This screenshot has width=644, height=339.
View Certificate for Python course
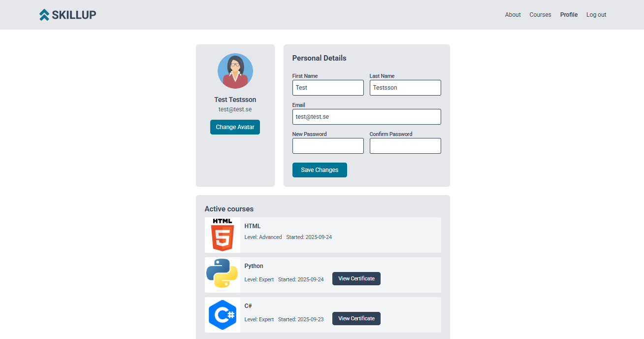pos(356,279)
